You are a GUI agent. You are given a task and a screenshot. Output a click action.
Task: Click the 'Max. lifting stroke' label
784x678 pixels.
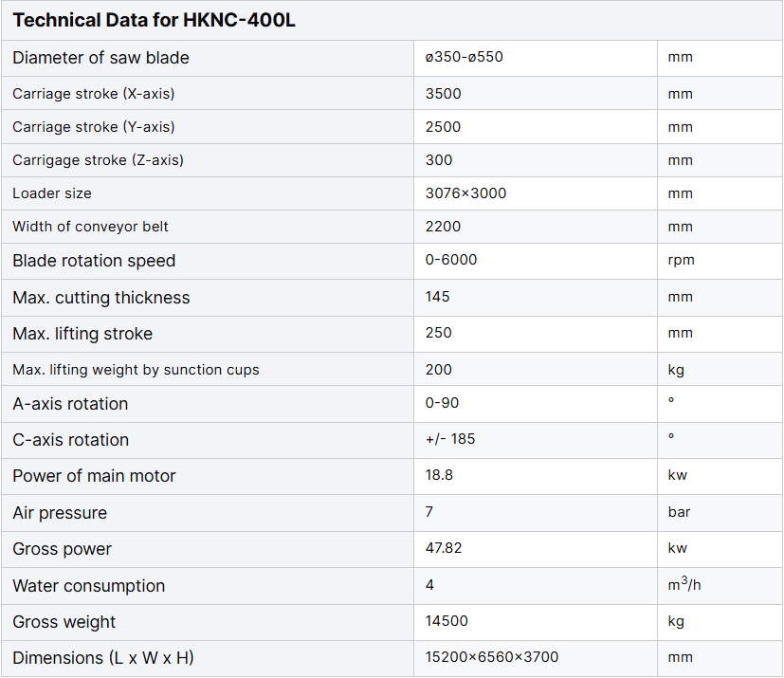82,334
